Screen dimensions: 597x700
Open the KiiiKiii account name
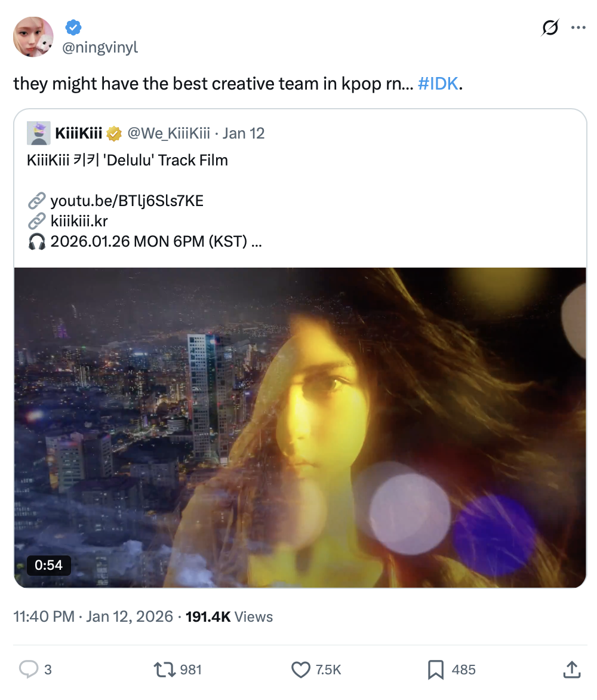tap(78, 133)
